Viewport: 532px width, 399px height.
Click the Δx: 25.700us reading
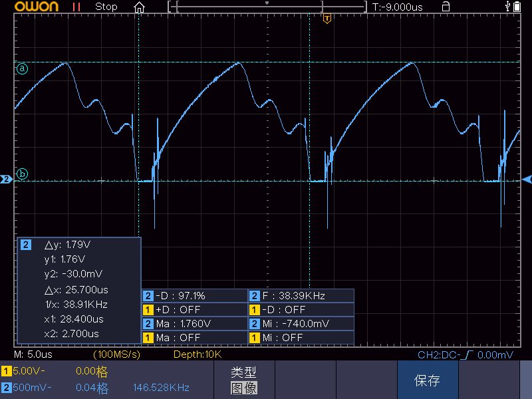pyautogui.click(x=76, y=290)
